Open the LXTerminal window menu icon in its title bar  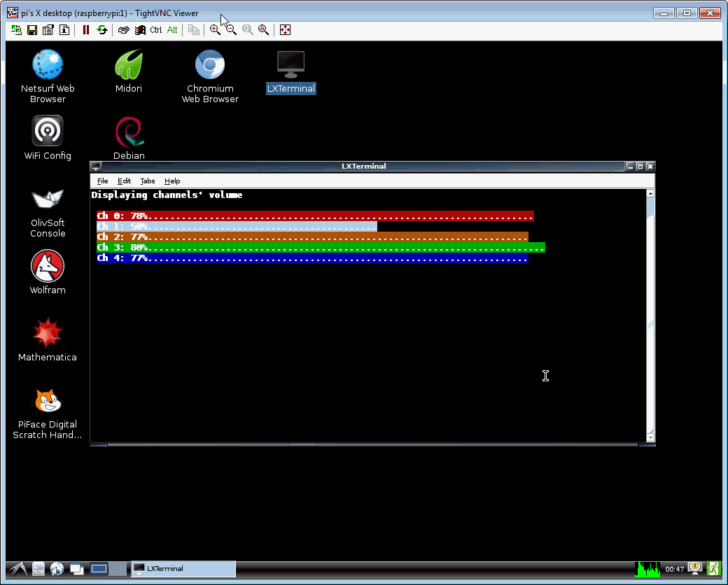click(x=96, y=167)
